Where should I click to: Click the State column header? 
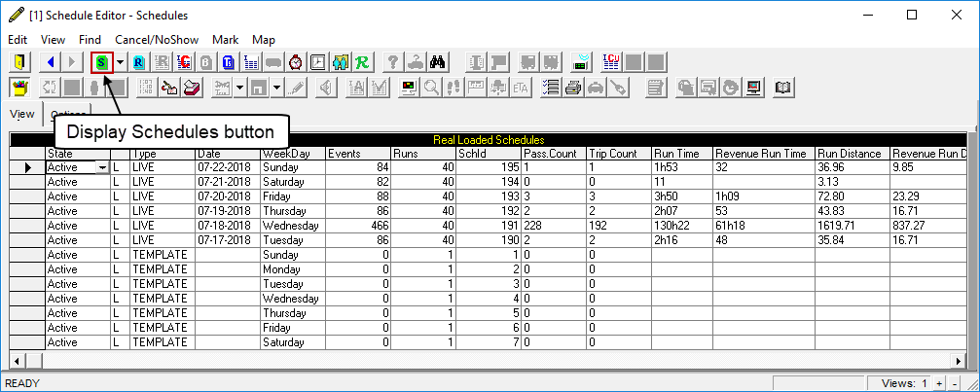(x=78, y=154)
